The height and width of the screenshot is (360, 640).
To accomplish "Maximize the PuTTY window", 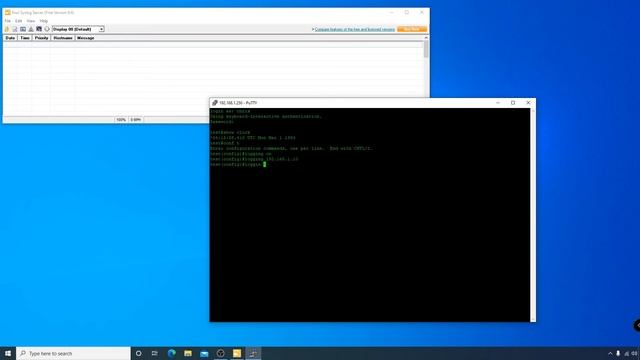I will 513,103.
